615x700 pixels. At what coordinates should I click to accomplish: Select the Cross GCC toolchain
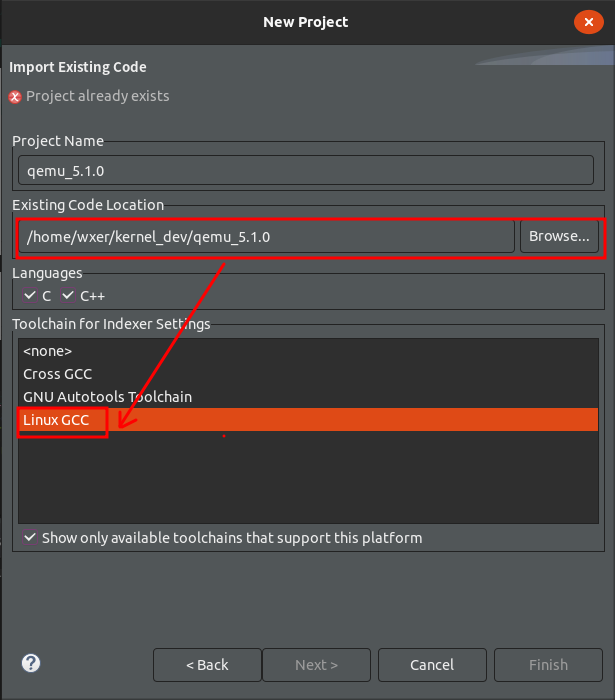click(308, 374)
